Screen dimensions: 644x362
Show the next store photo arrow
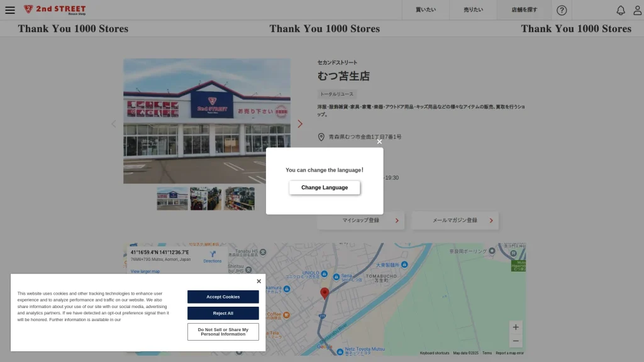point(300,124)
